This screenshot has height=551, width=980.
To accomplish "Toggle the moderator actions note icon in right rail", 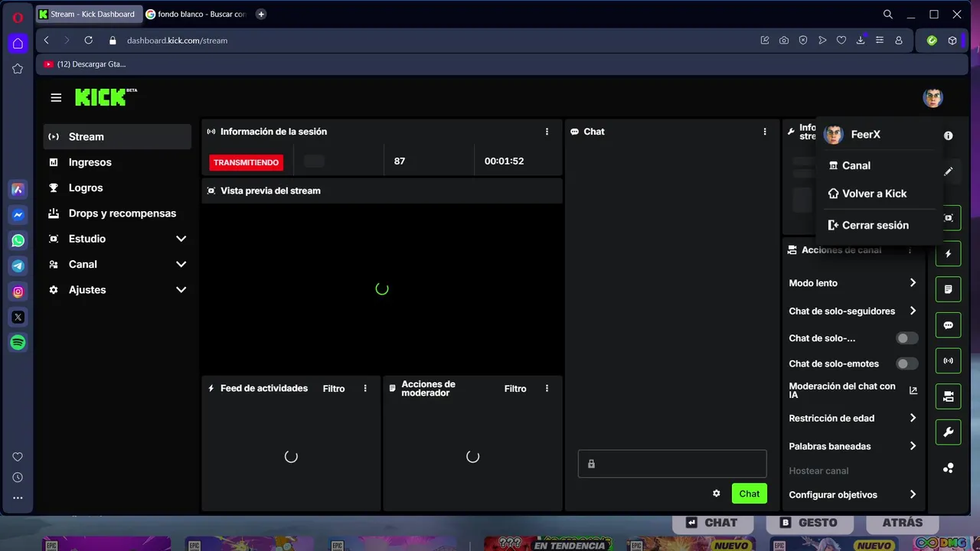I will (949, 289).
